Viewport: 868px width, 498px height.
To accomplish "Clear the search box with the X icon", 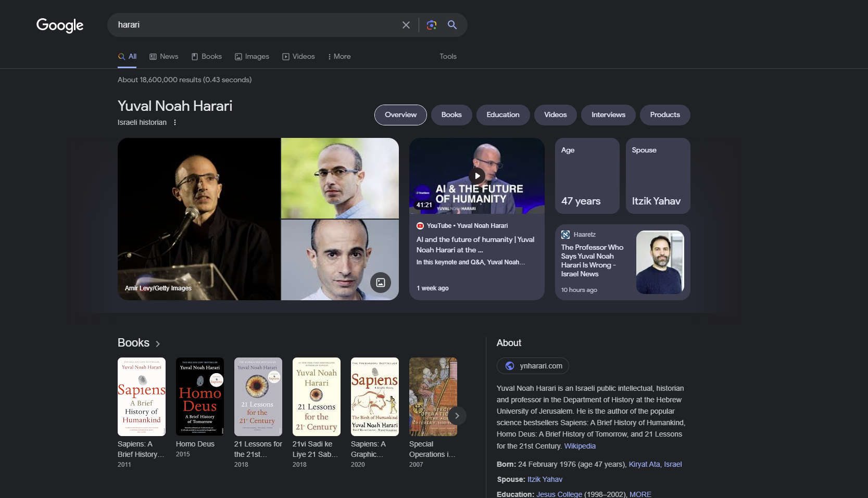I will [406, 25].
